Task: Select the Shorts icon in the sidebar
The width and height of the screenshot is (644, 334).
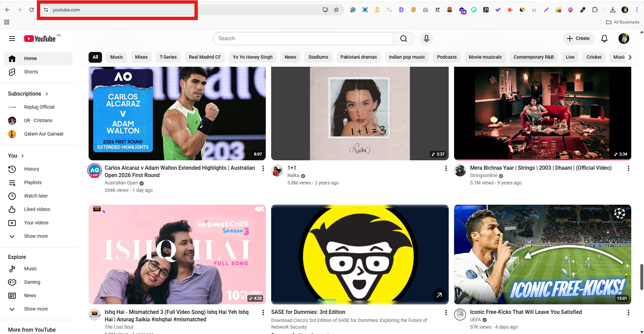Action: 12,72
